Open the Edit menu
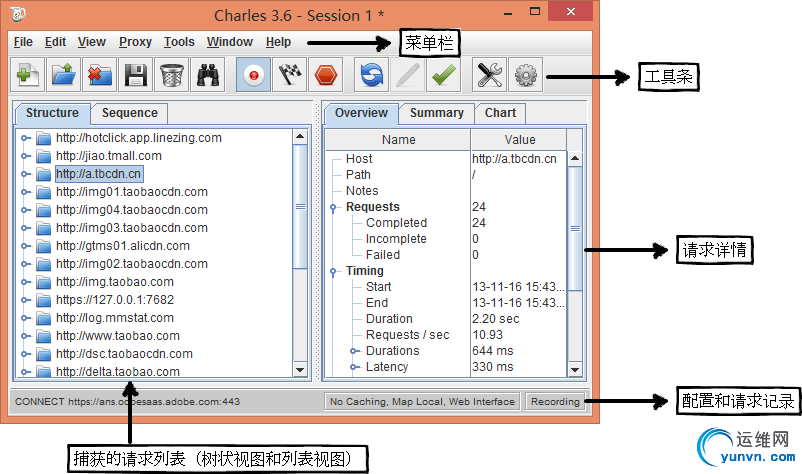The width and height of the screenshot is (802, 474). pos(55,42)
